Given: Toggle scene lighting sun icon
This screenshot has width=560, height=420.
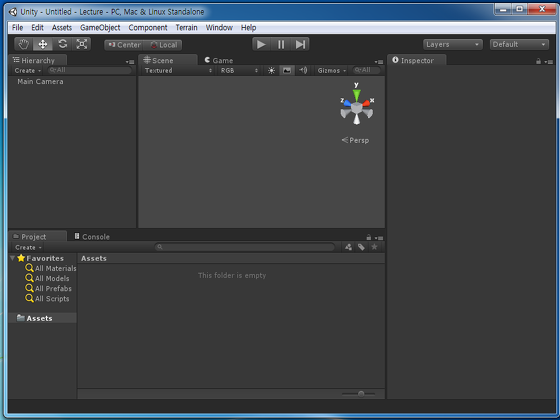Looking at the screenshot, I should (x=271, y=70).
